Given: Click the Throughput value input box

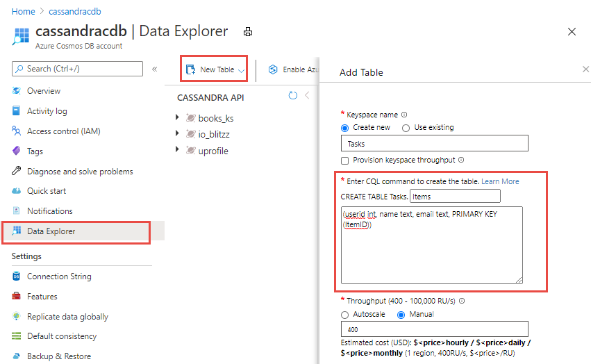Looking at the screenshot, I should pos(434,329).
